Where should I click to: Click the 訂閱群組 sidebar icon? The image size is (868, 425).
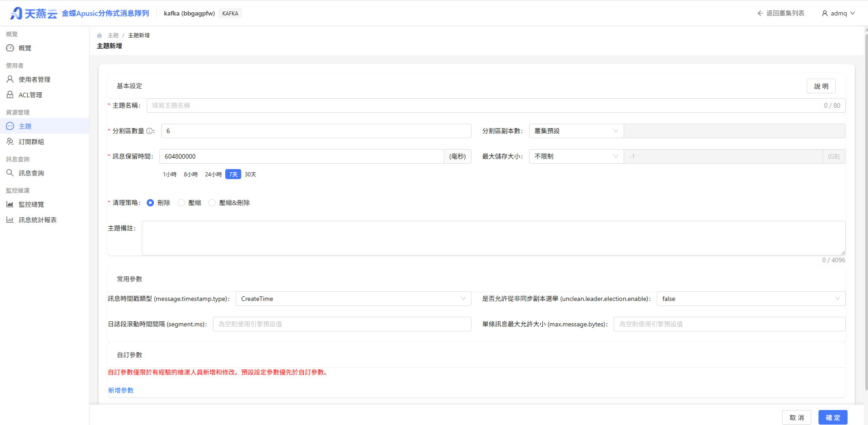10,141
